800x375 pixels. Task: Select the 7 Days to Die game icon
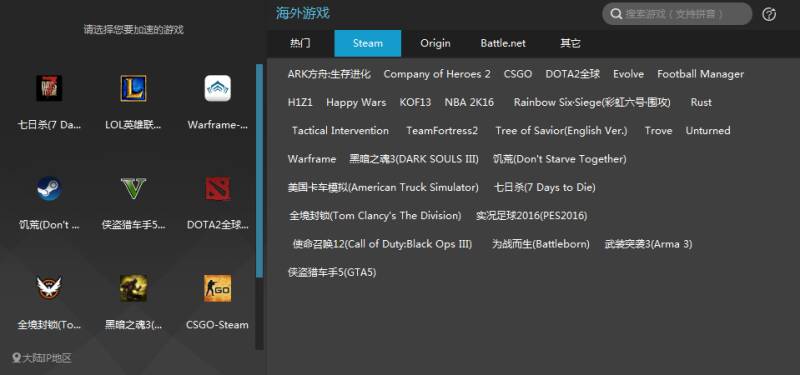tap(49, 88)
